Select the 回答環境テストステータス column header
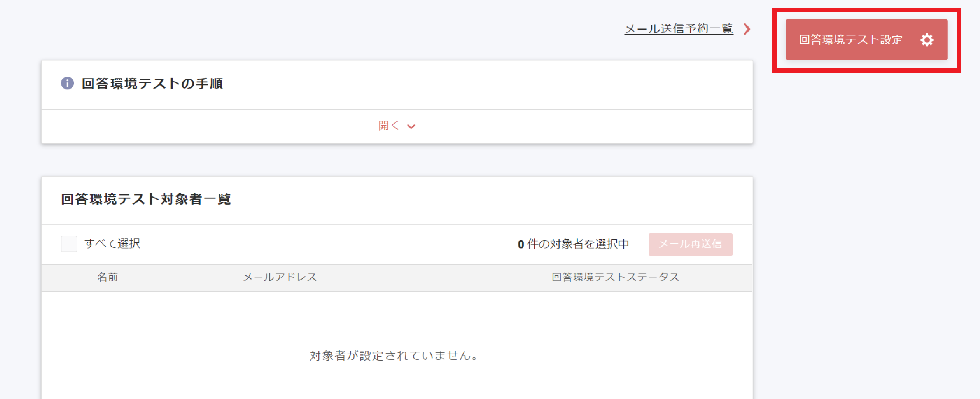The image size is (980, 399). tap(615, 277)
